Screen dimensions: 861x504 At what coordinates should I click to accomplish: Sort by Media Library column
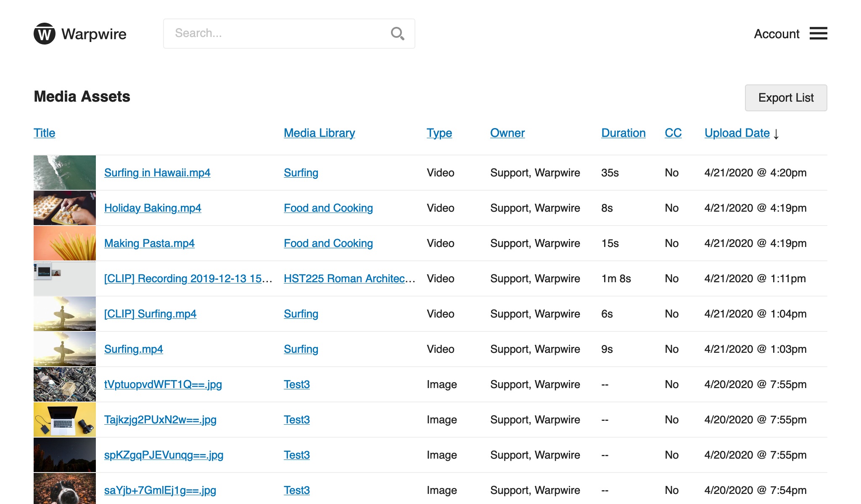(x=319, y=133)
